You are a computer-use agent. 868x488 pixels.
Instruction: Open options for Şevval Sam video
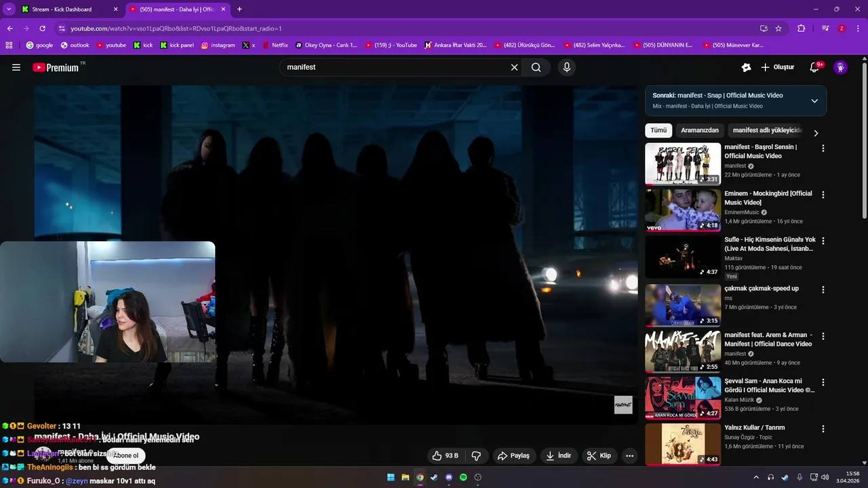tap(823, 382)
